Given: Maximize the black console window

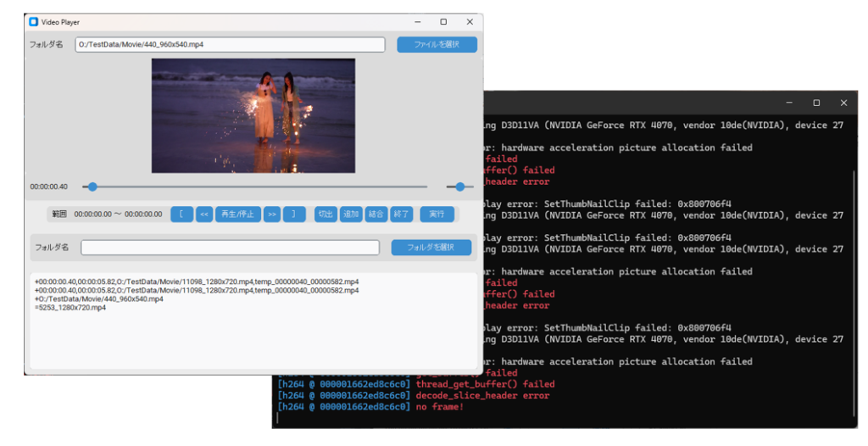Looking at the screenshot, I should [x=816, y=103].
